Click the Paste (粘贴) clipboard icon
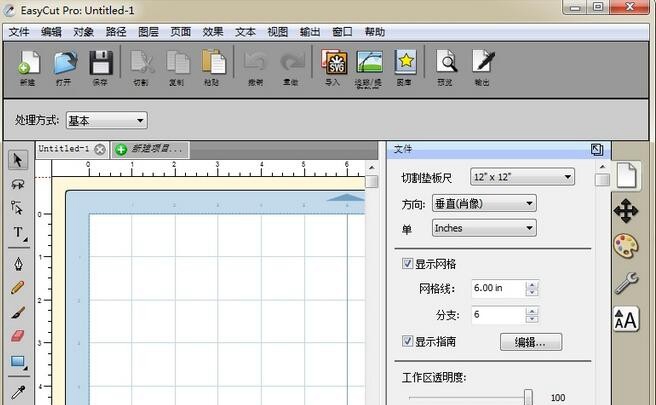 click(213, 62)
